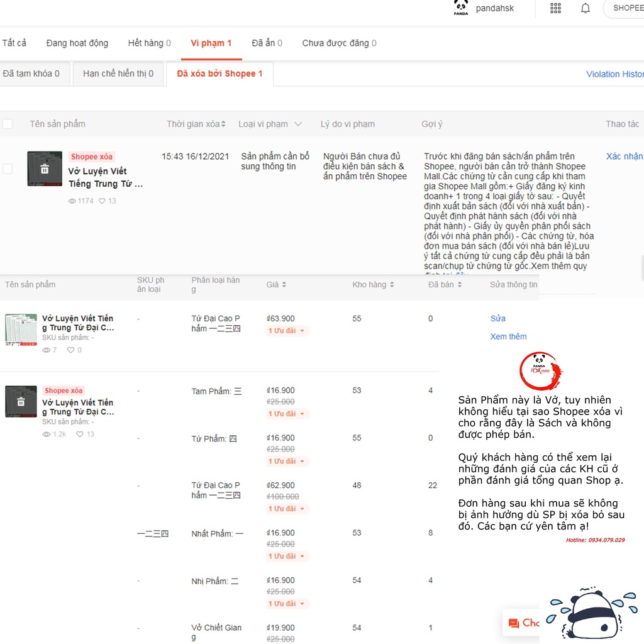
Task: Click Nhị Phẩm: 二 variant text
Action: point(215,581)
